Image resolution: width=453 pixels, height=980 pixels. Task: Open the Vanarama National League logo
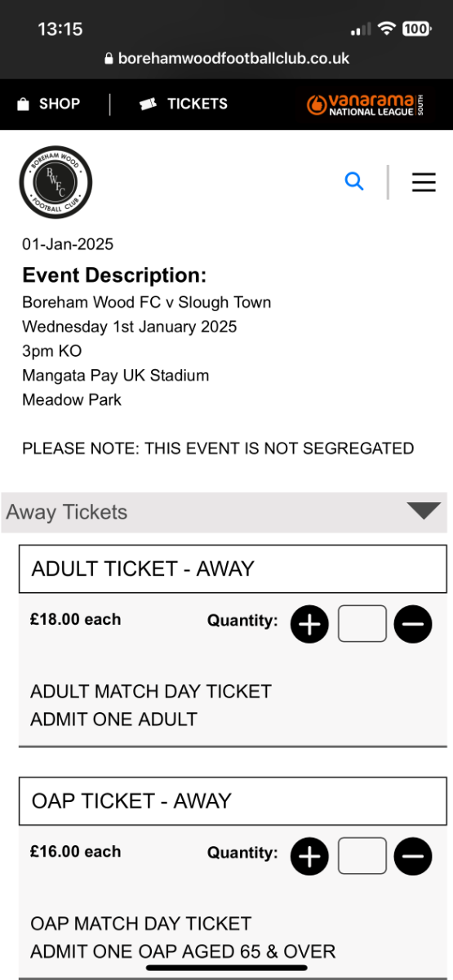365,105
